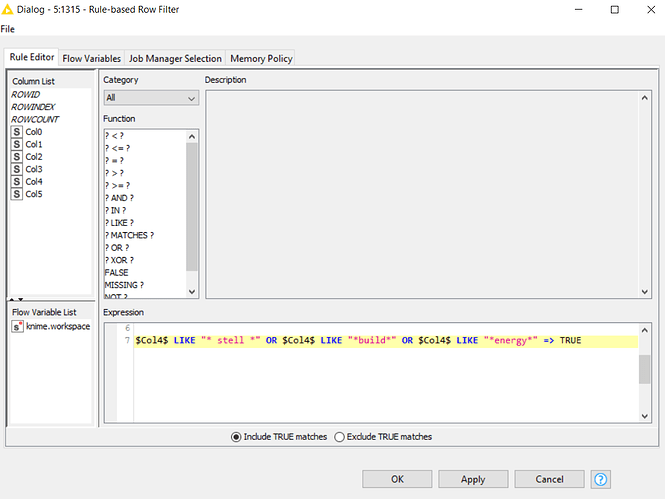
Task: Select ROWID in the Column List
Action: coord(25,95)
